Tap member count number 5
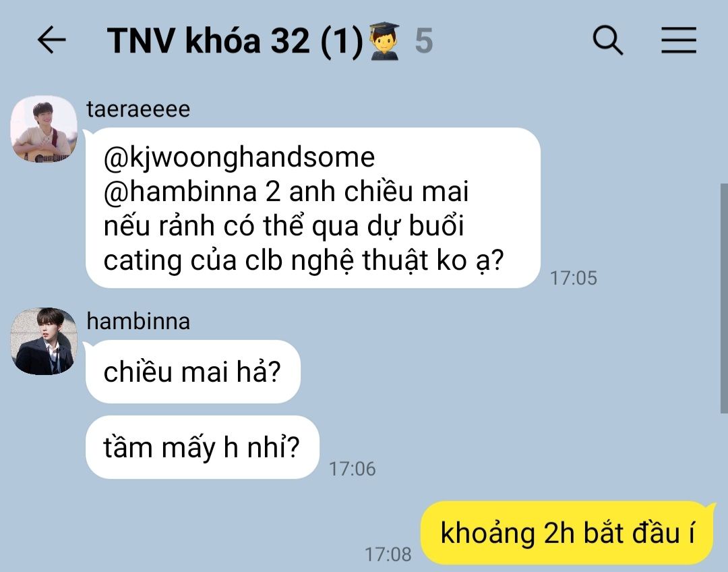This screenshot has width=728, height=572. 424,41
